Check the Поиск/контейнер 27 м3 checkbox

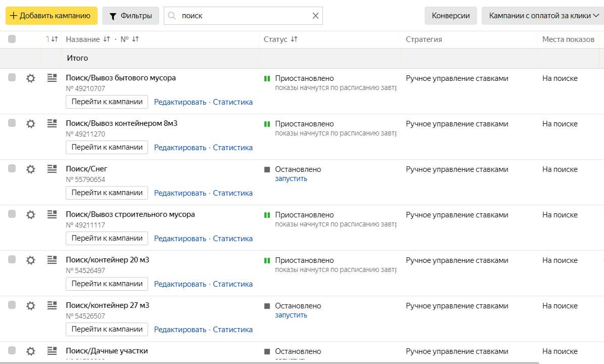[12, 305]
